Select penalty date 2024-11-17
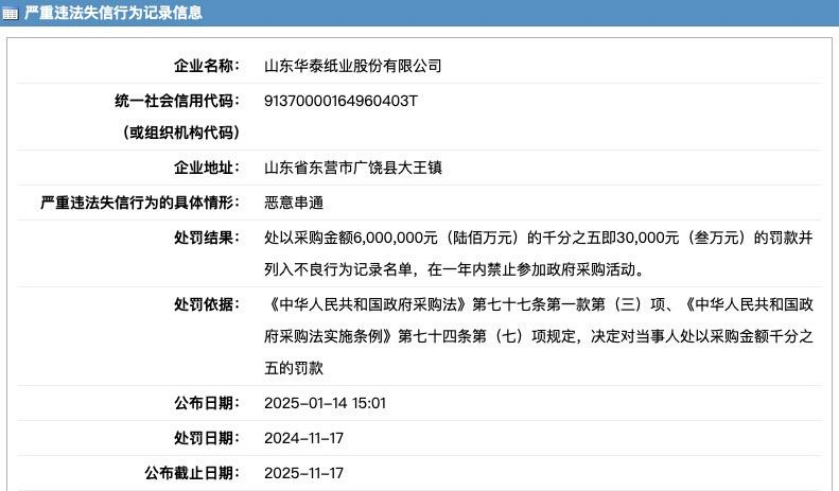Screen dimensions: 839x491 point(303,438)
